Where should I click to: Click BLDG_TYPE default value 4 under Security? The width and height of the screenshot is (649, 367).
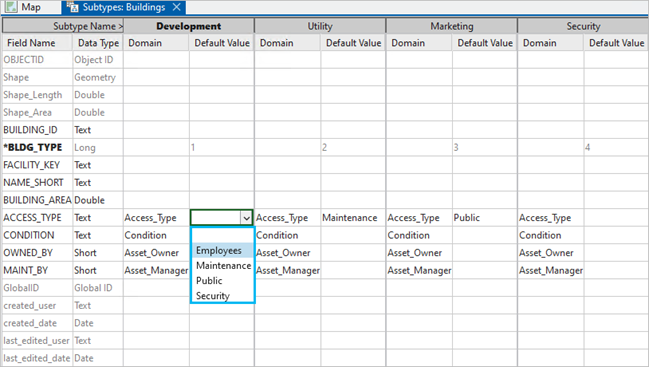tap(616, 148)
